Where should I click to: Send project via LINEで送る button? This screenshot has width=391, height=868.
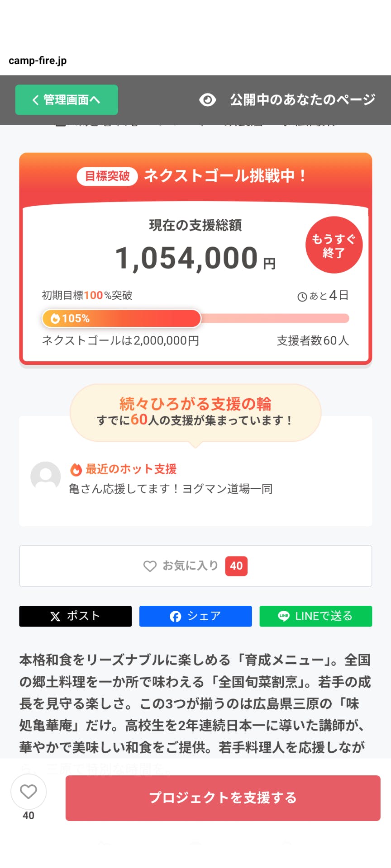pyautogui.click(x=315, y=616)
